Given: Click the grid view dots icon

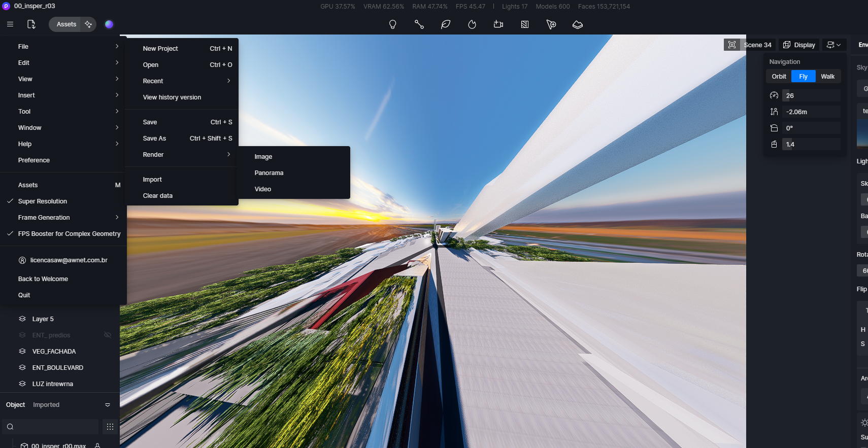Looking at the screenshot, I should click(x=110, y=427).
